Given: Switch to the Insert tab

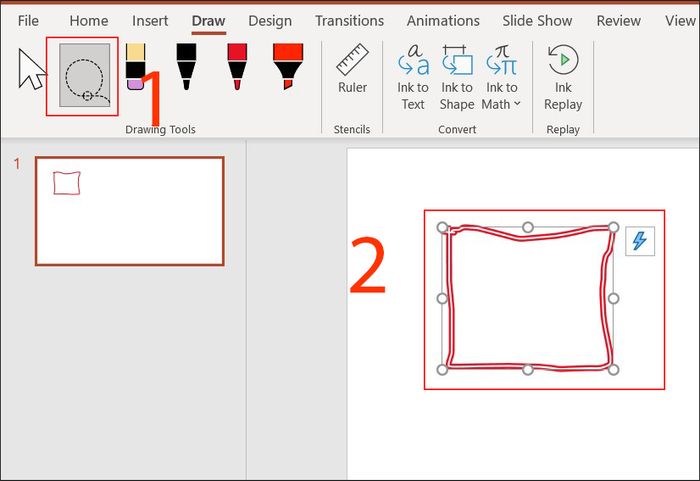Looking at the screenshot, I should coord(150,21).
